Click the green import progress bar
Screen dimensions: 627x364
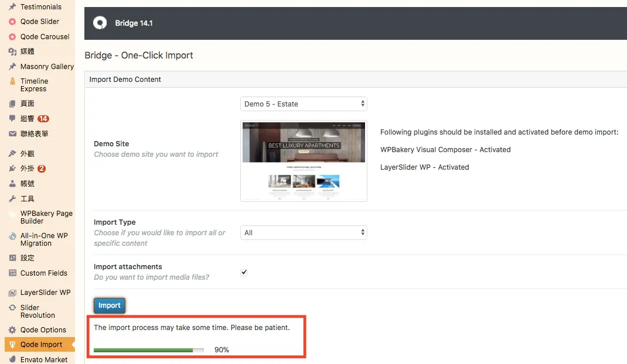pos(149,350)
